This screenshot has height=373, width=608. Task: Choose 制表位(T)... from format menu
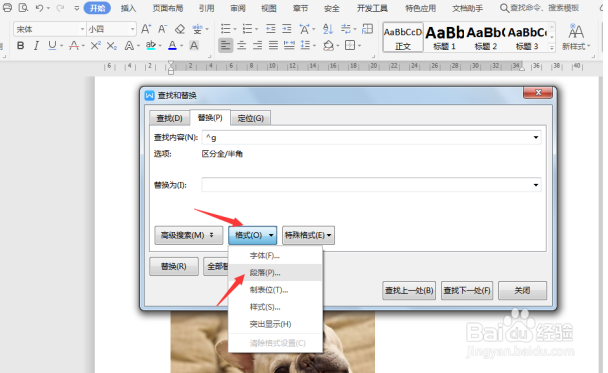point(275,290)
